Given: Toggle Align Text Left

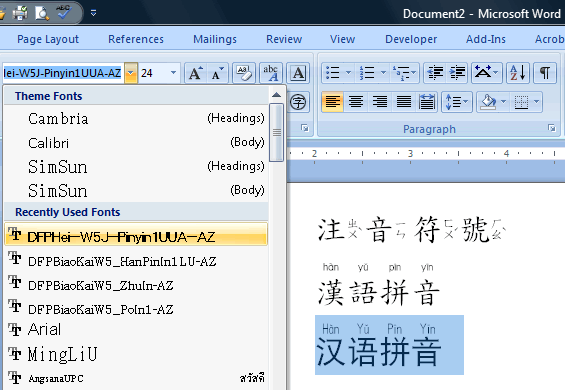Looking at the screenshot, I should click(332, 102).
